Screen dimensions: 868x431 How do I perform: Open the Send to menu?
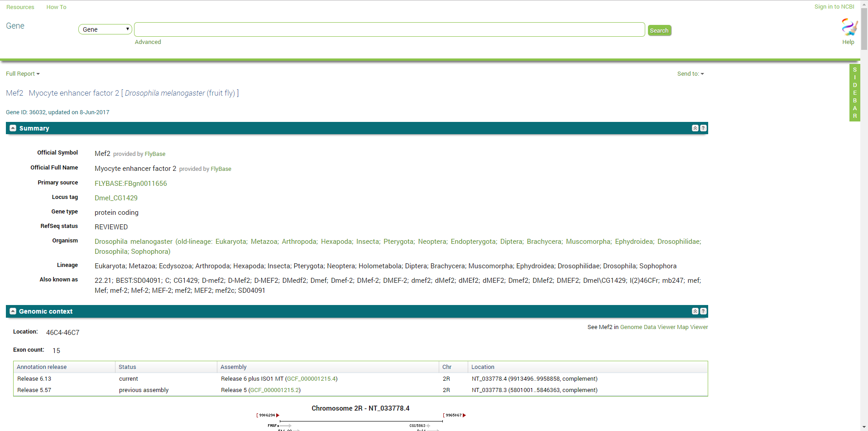tap(691, 74)
